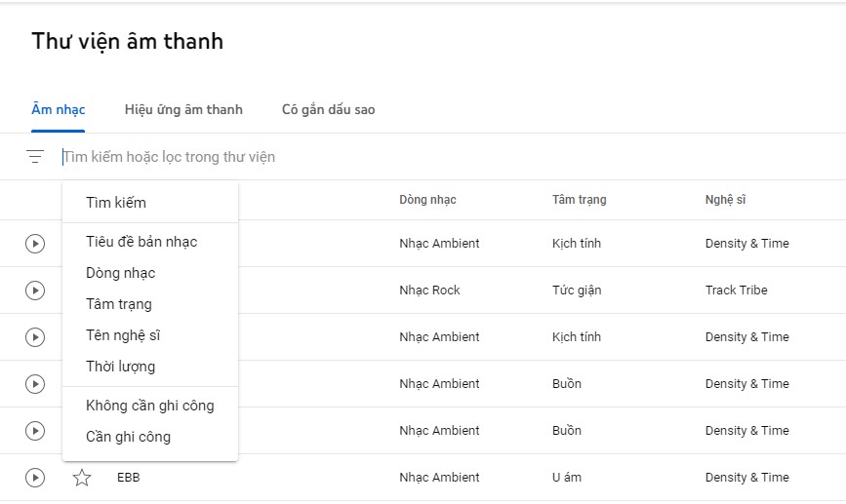Open the Có gắn dấu sao tab

click(328, 109)
